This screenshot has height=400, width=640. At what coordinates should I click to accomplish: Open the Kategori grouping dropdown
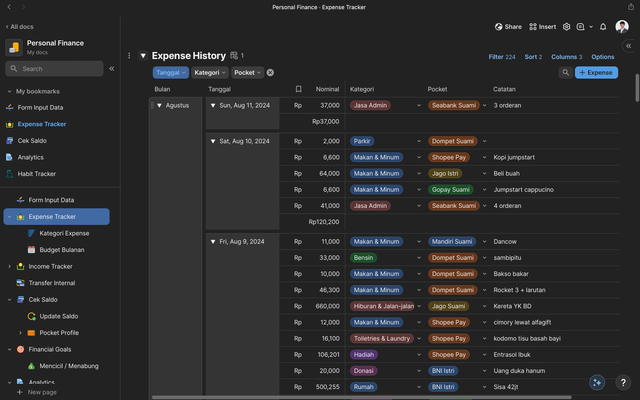pos(209,73)
